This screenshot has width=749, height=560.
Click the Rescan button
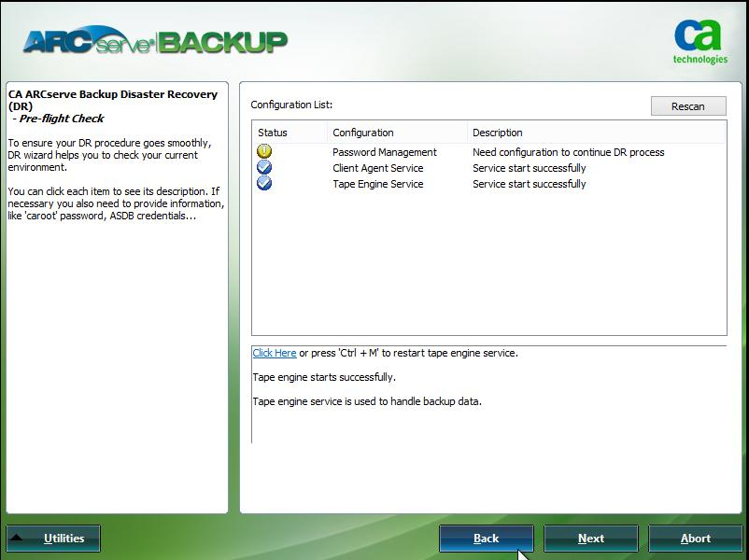688,106
